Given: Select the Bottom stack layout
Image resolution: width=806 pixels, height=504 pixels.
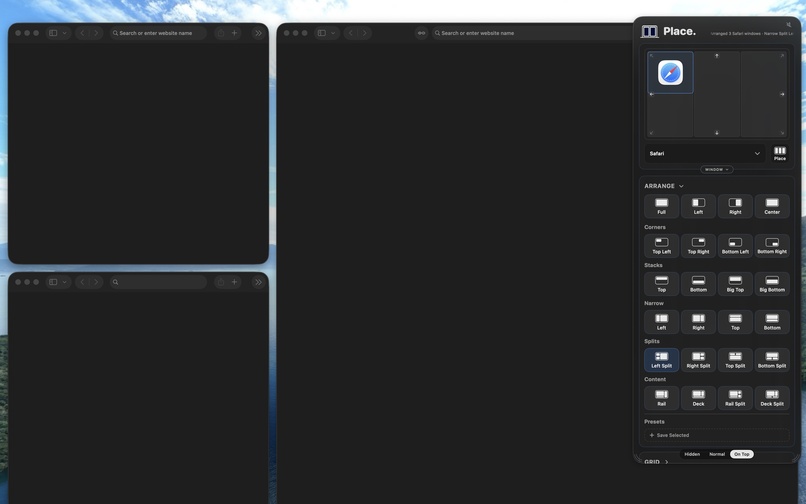Looking at the screenshot, I should pyautogui.click(x=698, y=284).
